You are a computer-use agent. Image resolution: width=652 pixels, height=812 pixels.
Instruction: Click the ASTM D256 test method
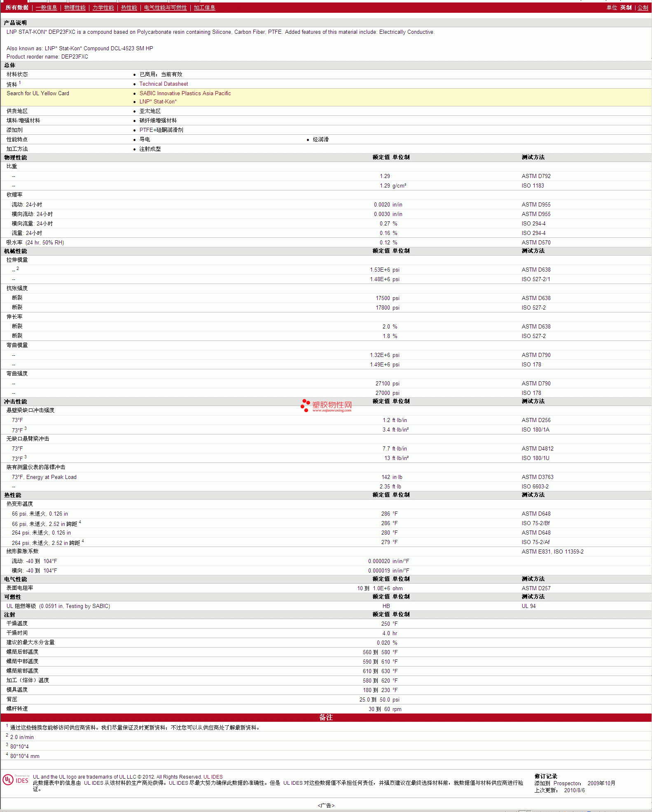(x=536, y=420)
